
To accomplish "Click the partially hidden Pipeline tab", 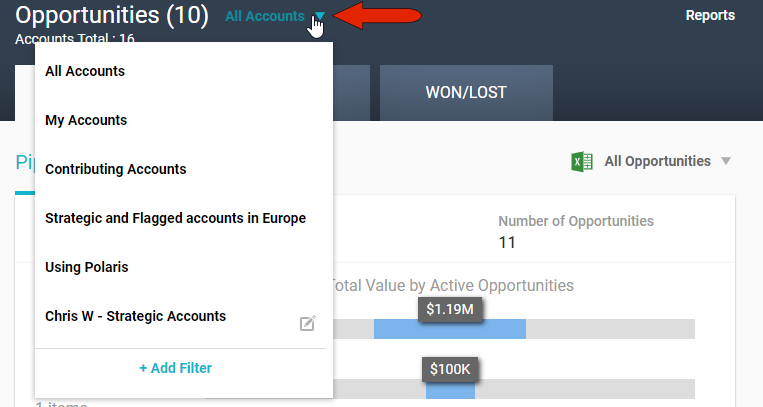I will [x=24, y=163].
